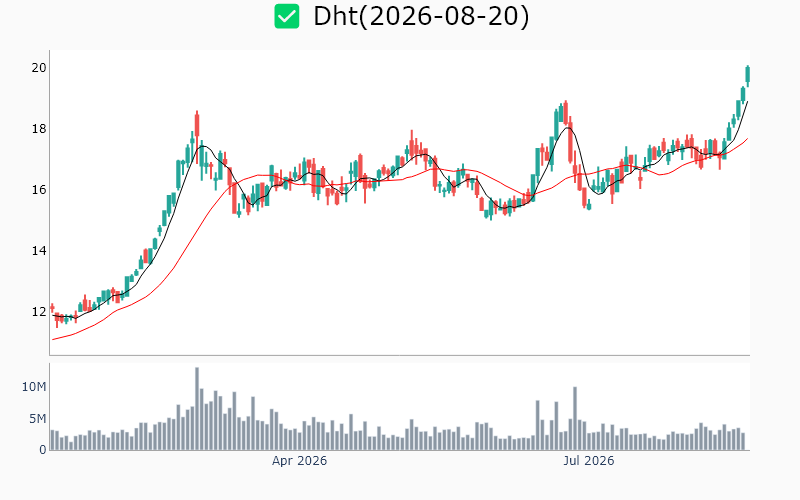Image resolution: width=800 pixels, height=500 pixels.
Task: Click the Apr 2026 date axis label
Action: [299, 461]
